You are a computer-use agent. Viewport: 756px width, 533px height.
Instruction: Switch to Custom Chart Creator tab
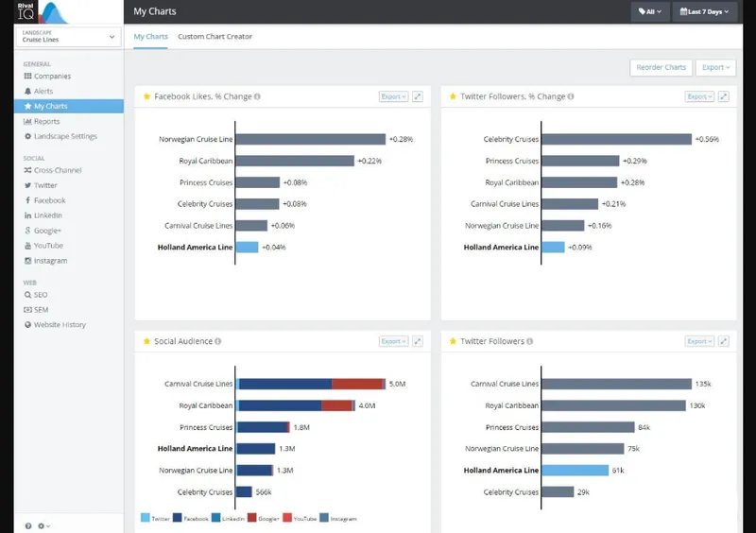click(x=215, y=37)
